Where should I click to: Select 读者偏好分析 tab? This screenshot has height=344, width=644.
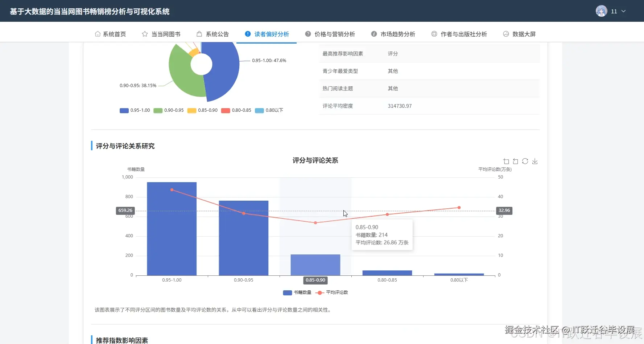tap(267, 34)
